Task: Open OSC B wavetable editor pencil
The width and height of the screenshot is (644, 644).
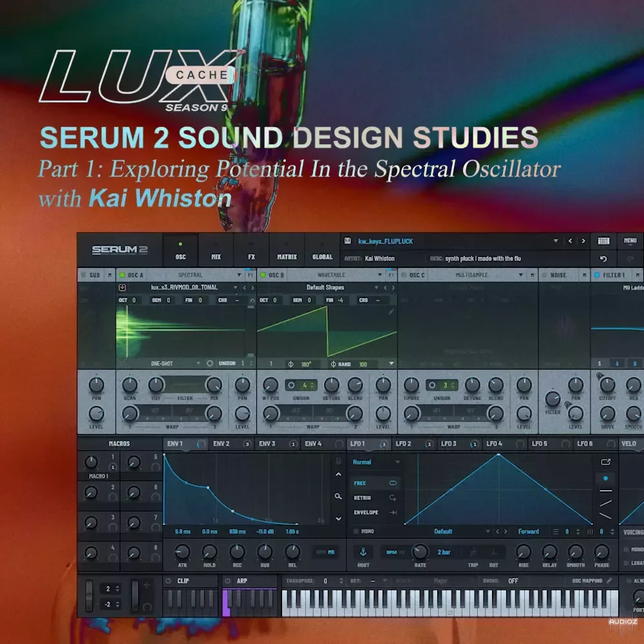Action: pos(391,312)
